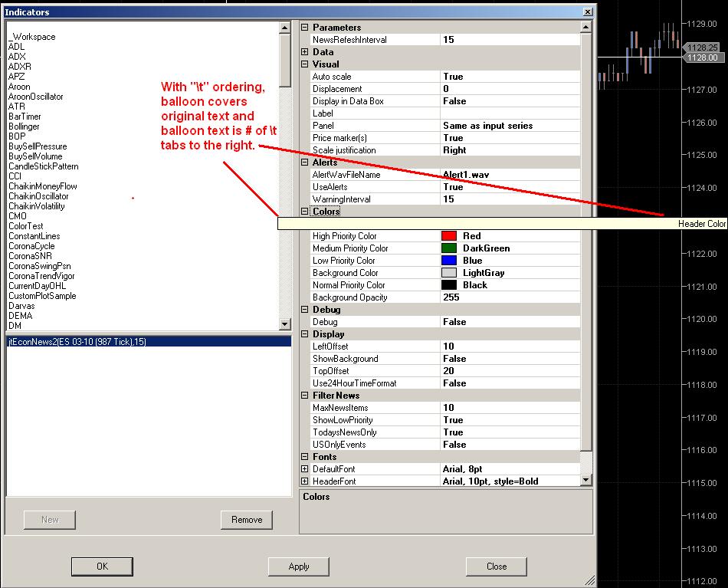
Task: Click the Black Normal Priority swatch
Action: pos(449,284)
